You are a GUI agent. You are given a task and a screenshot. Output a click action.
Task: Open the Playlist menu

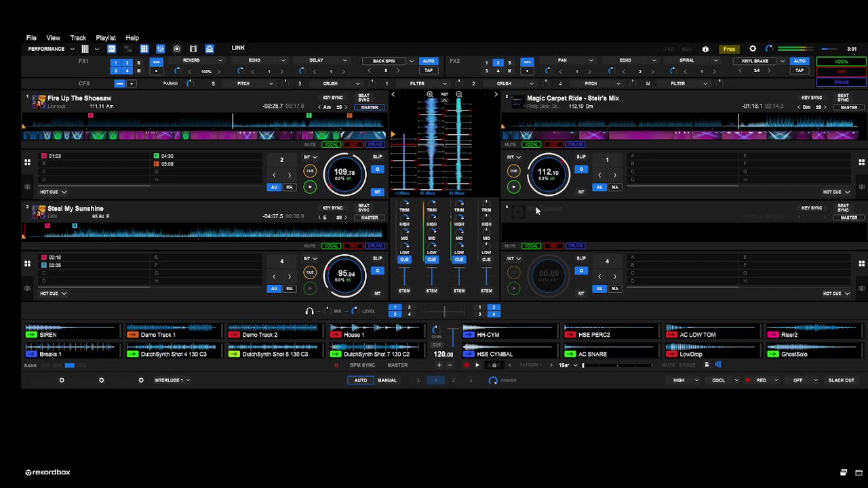pyautogui.click(x=106, y=38)
